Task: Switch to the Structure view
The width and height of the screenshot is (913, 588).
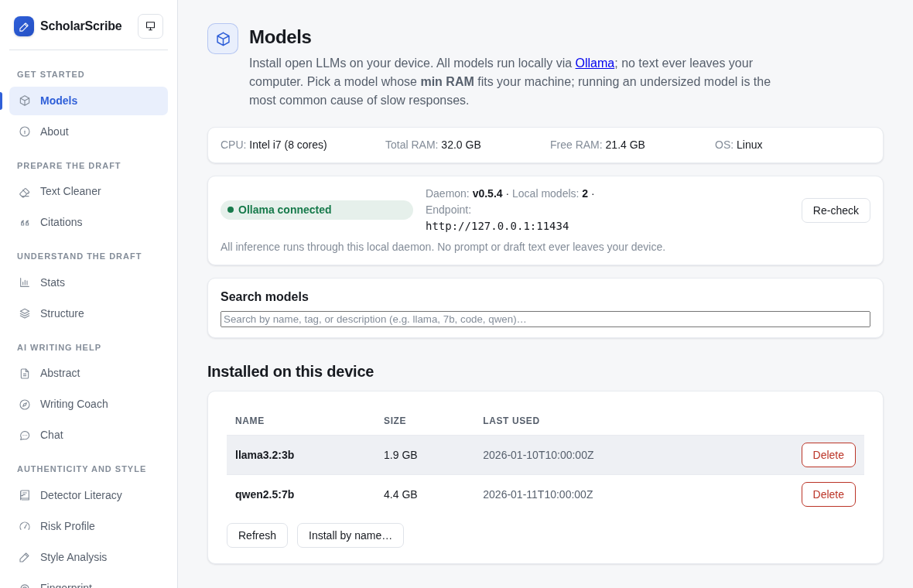Action: (x=88, y=313)
